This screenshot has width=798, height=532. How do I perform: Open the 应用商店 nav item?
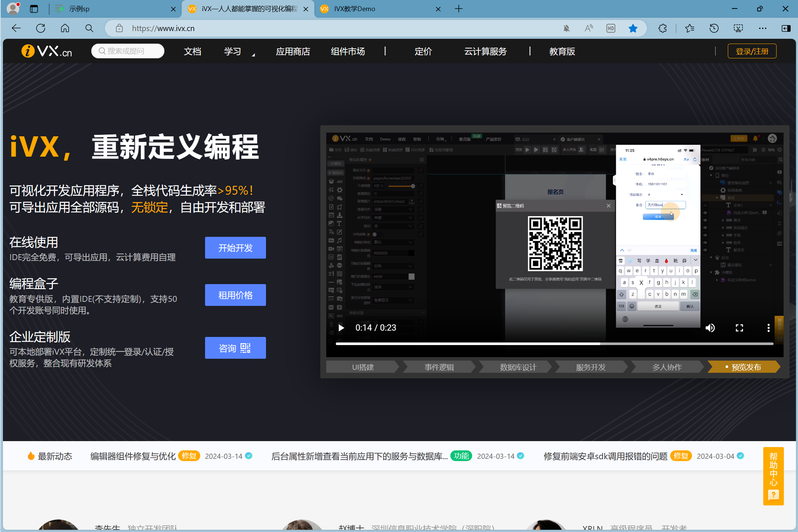(x=293, y=52)
